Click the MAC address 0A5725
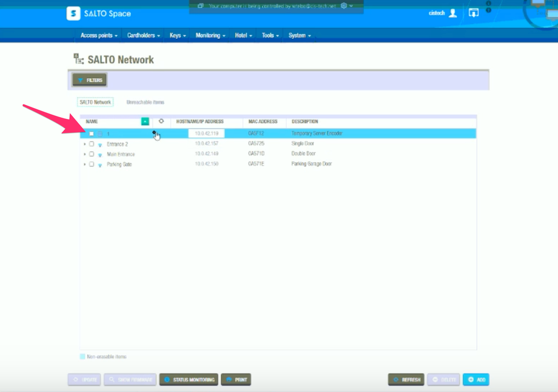Image resolution: width=558 pixels, height=392 pixels. point(256,143)
